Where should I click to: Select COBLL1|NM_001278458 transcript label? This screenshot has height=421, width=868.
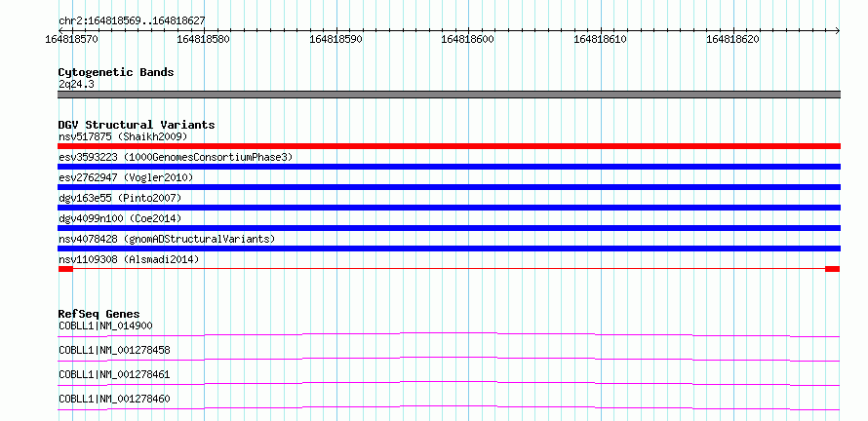[114, 350]
